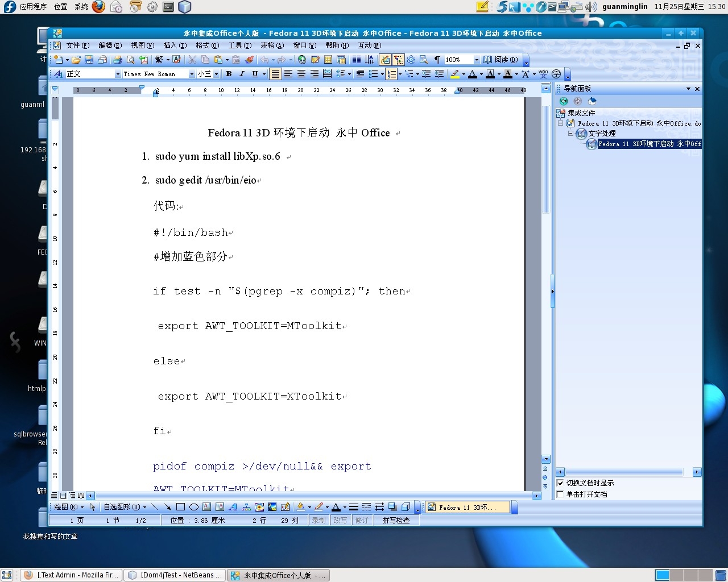Open the 编辑 Edit menu
The height and width of the screenshot is (582, 728).
110,45
